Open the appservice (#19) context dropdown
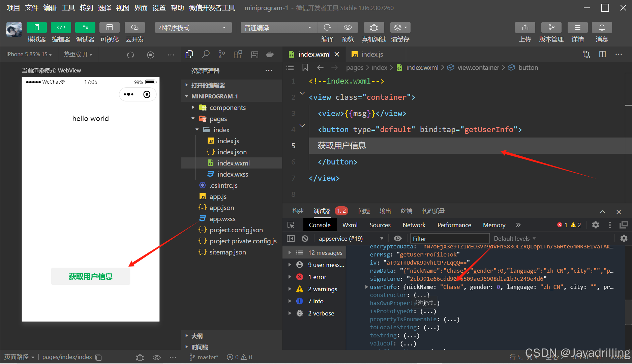This screenshot has width=632, height=364. (351, 239)
